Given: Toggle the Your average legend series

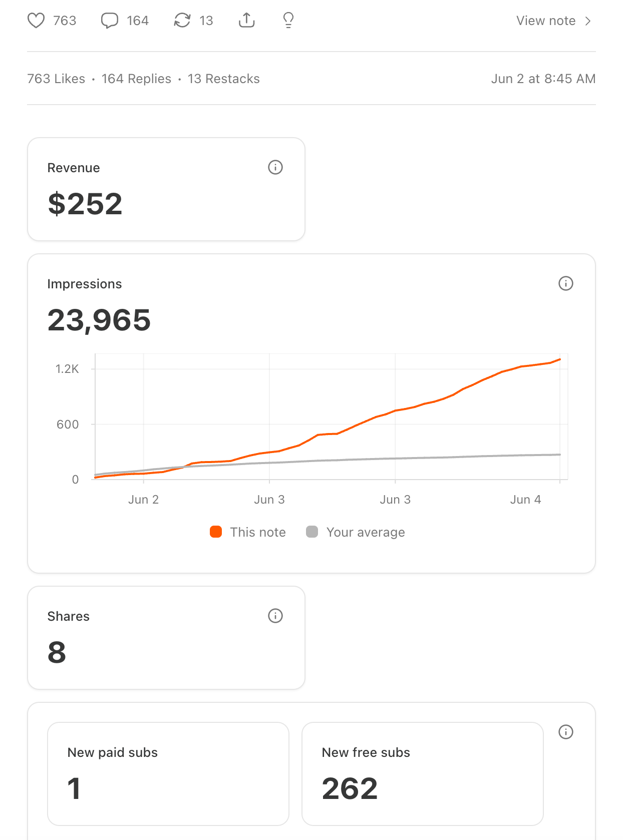Looking at the screenshot, I should point(356,532).
